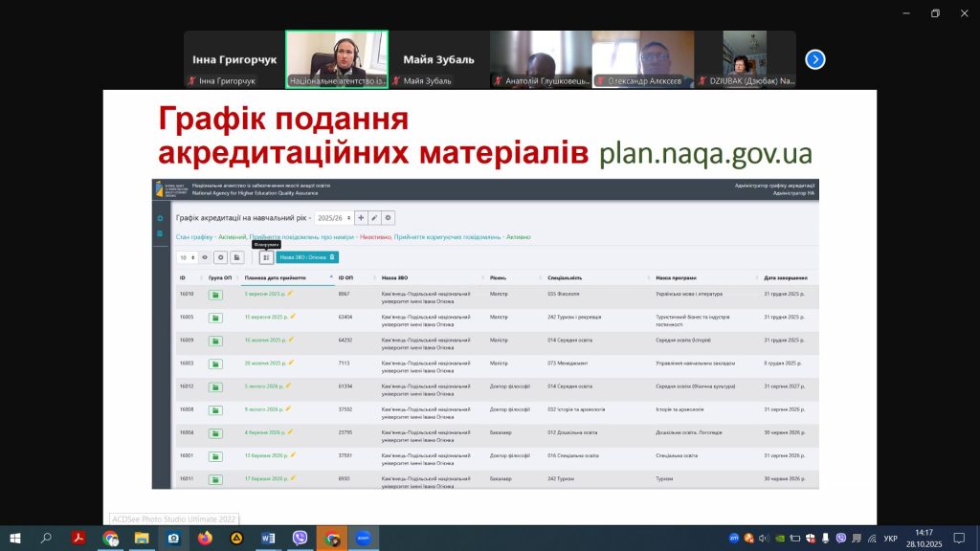Click the 5 вересня 2025 date link

click(265, 294)
